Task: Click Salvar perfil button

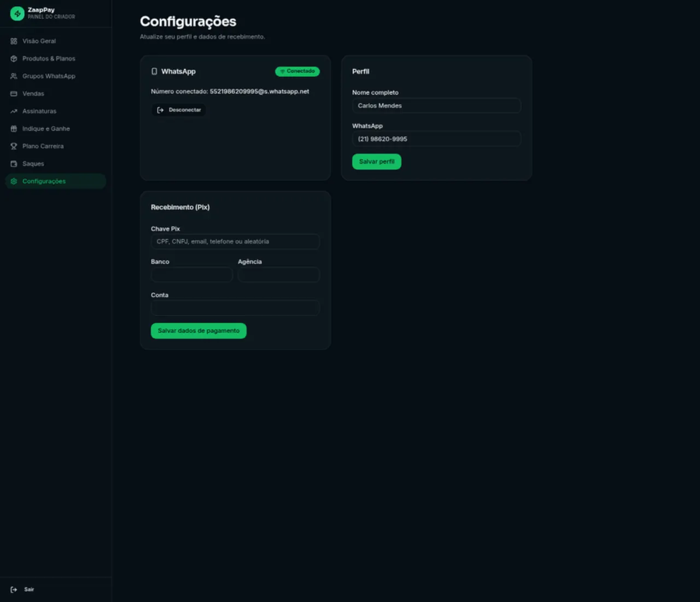Action: coord(377,161)
